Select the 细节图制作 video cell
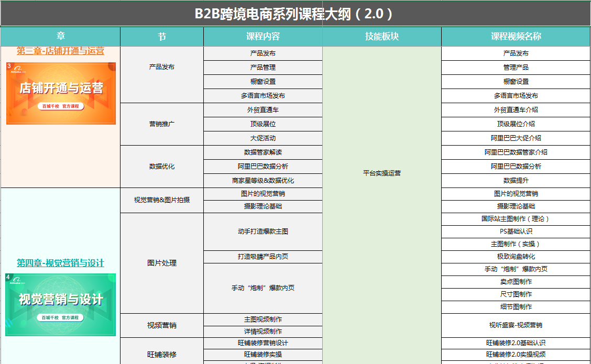 516,307
